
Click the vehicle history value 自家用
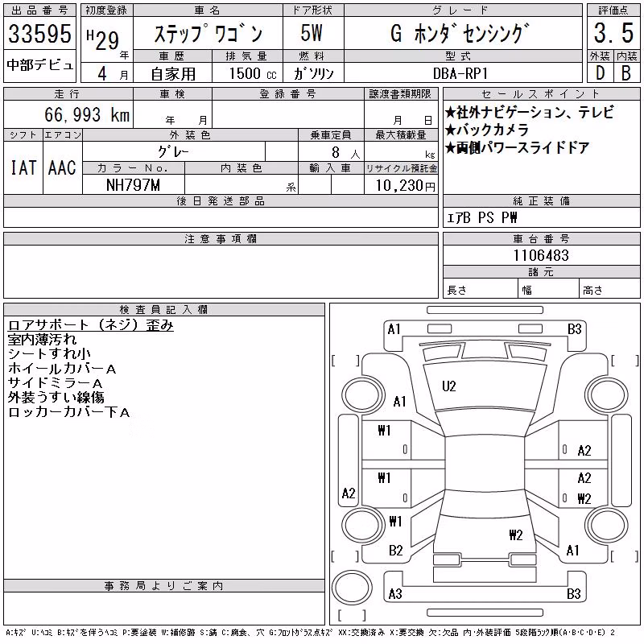tap(173, 74)
